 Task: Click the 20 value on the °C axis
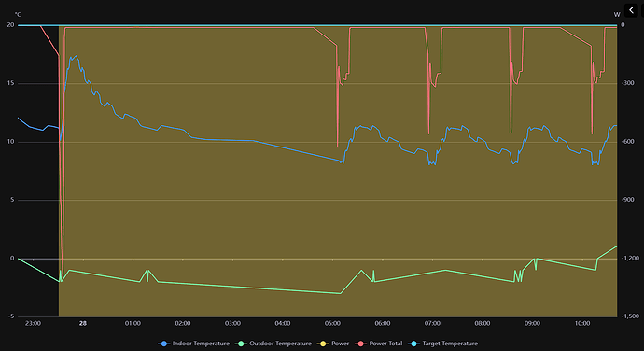coord(10,25)
